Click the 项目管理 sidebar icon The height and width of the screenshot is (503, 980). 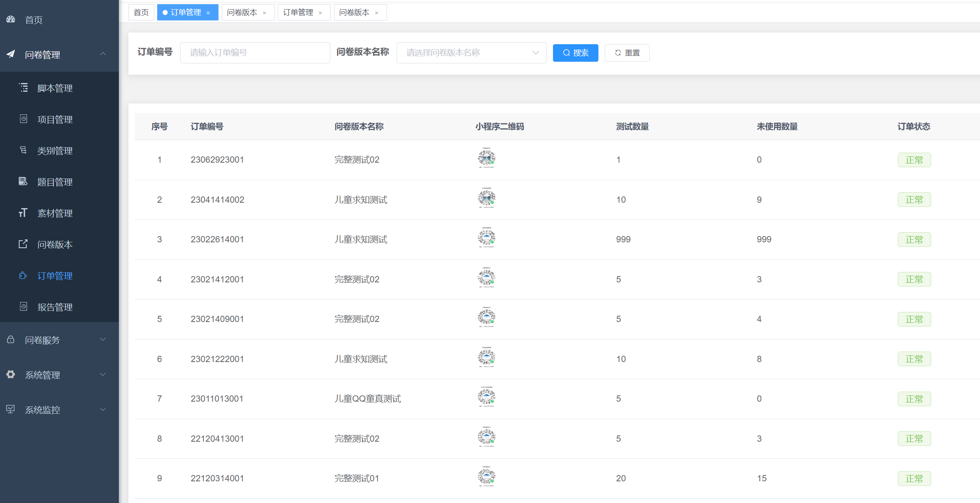[23, 119]
